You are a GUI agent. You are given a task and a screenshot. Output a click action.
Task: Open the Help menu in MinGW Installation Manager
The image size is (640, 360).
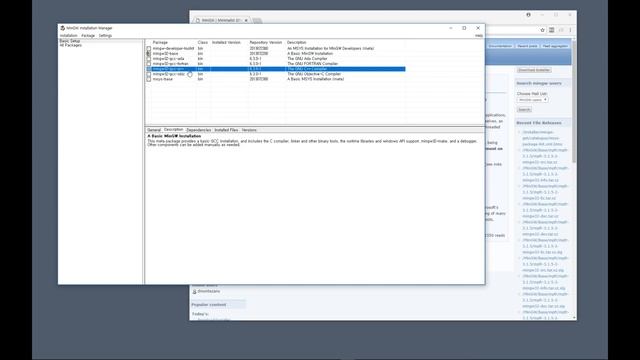[479, 36]
